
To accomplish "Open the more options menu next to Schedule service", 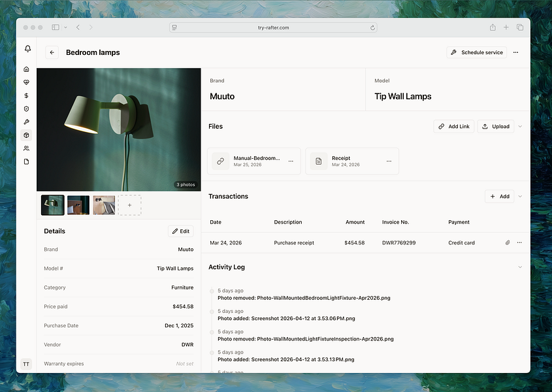I will (x=515, y=52).
